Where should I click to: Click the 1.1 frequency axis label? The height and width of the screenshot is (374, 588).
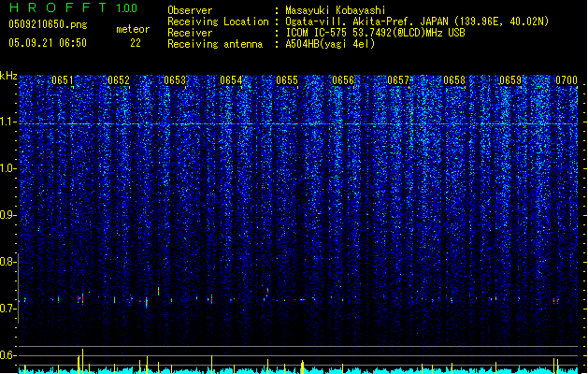coord(7,122)
